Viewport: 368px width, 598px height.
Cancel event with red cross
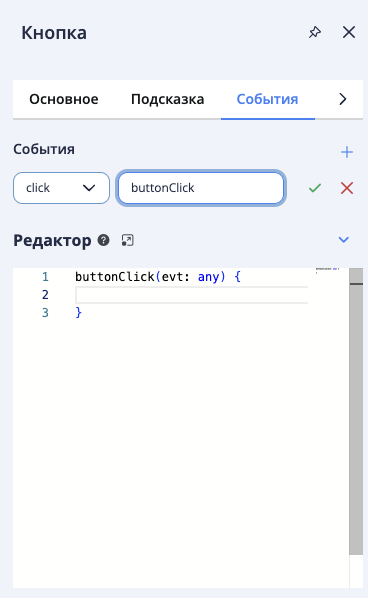point(347,188)
